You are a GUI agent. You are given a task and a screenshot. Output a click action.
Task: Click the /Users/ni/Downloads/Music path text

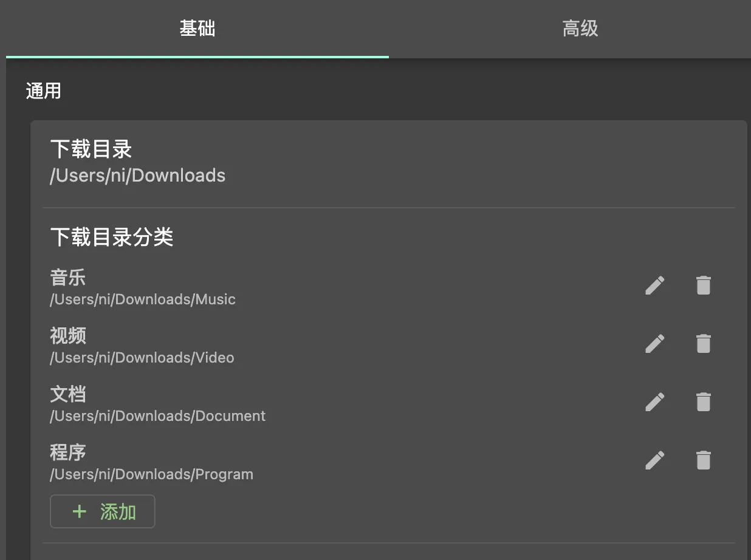143,299
